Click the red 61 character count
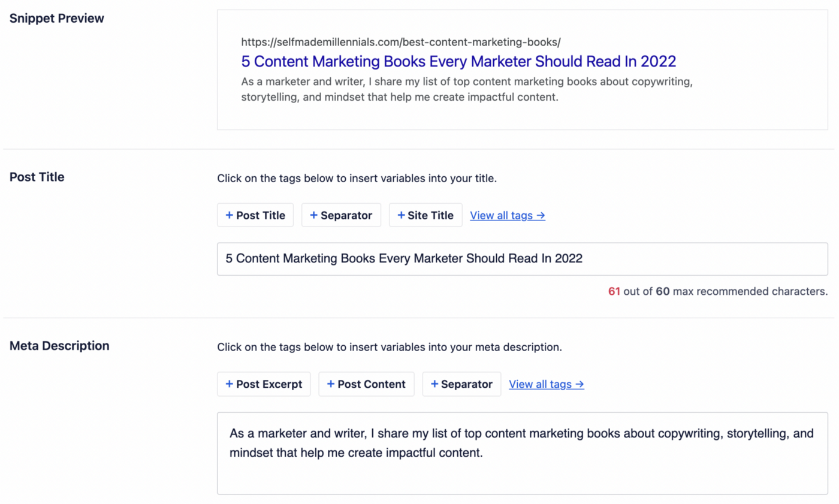 [614, 292]
